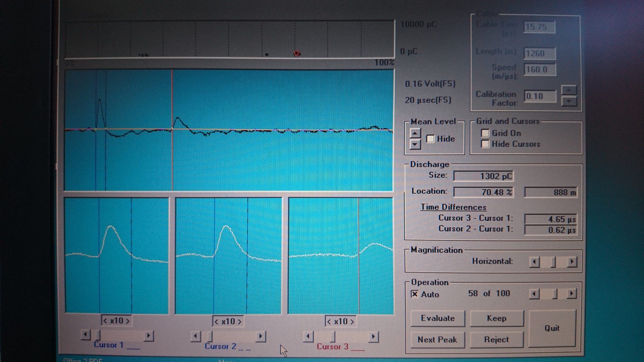Click the 58 of 100 record counter

[x=489, y=293]
